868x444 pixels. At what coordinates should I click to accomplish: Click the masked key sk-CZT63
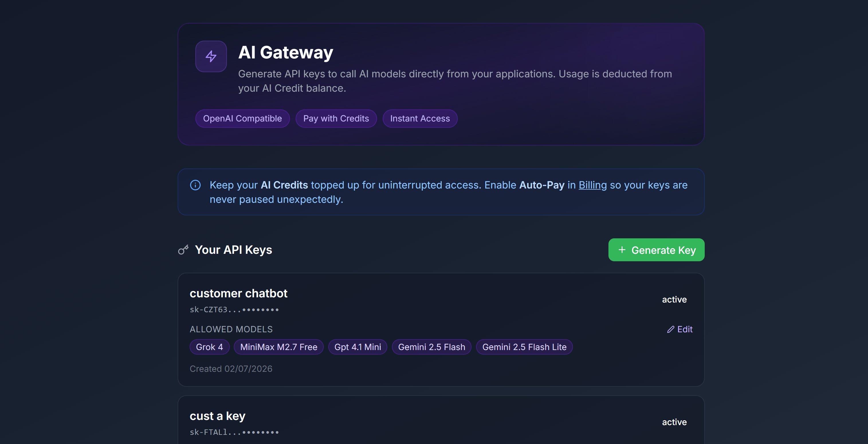click(x=234, y=309)
